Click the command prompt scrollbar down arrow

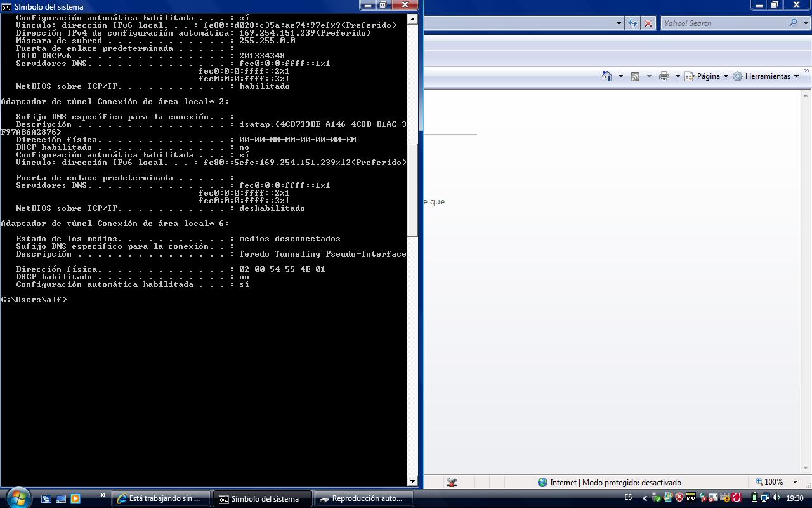pyautogui.click(x=412, y=481)
